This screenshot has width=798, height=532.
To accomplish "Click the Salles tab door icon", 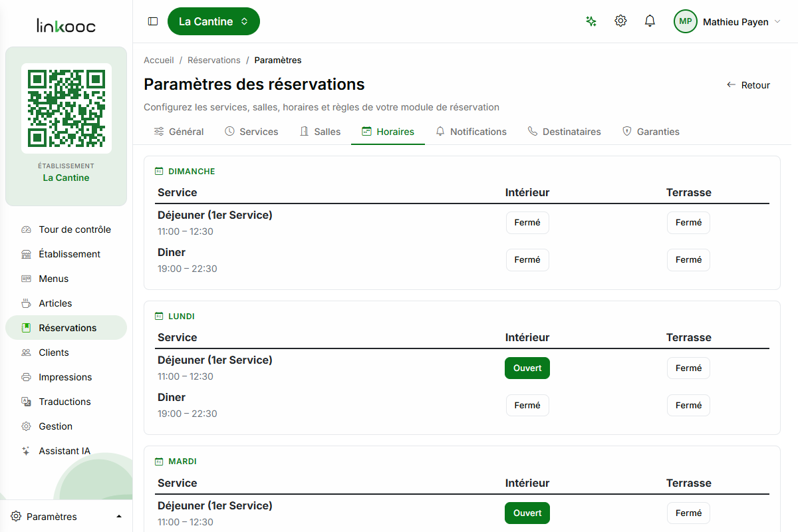I will tap(304, 132).
